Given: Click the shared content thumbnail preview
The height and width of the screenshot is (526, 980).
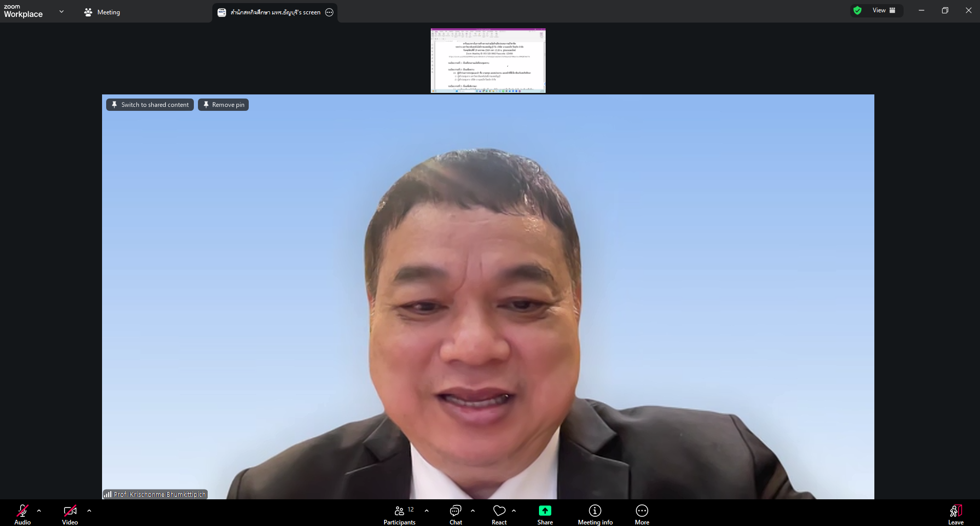Looking at the screenshot, I should click(x=487, y=60).
